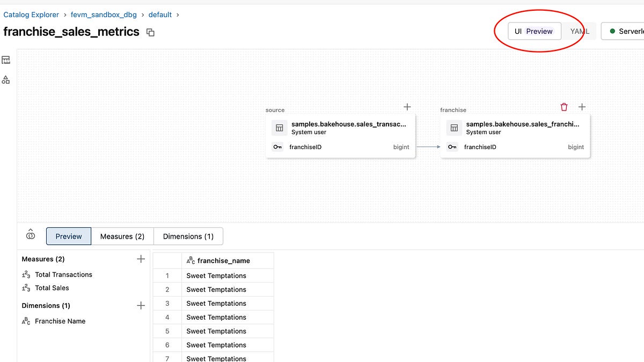This screenshot has height=362, width=644.
Task: Select Franchise Name dimension
Action: click(60, 321)
